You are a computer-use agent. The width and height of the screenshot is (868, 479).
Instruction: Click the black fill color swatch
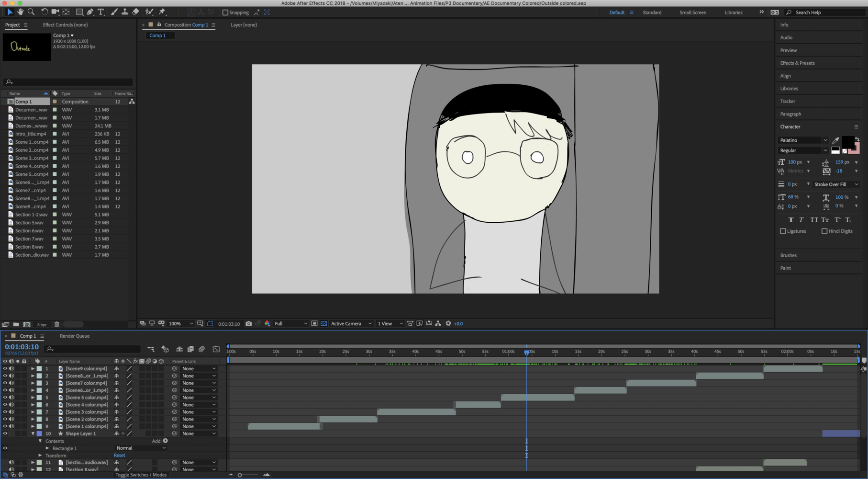point(847,142)
